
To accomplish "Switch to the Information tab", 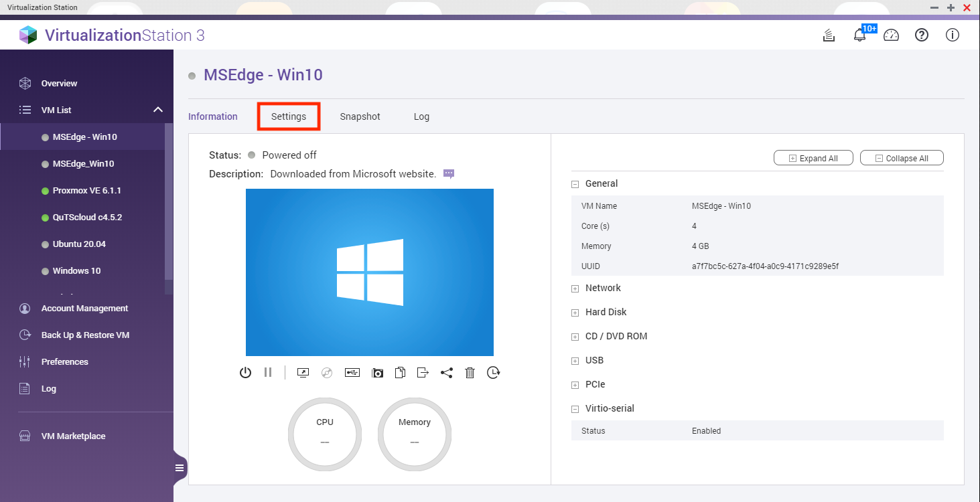I will [213, 116].
